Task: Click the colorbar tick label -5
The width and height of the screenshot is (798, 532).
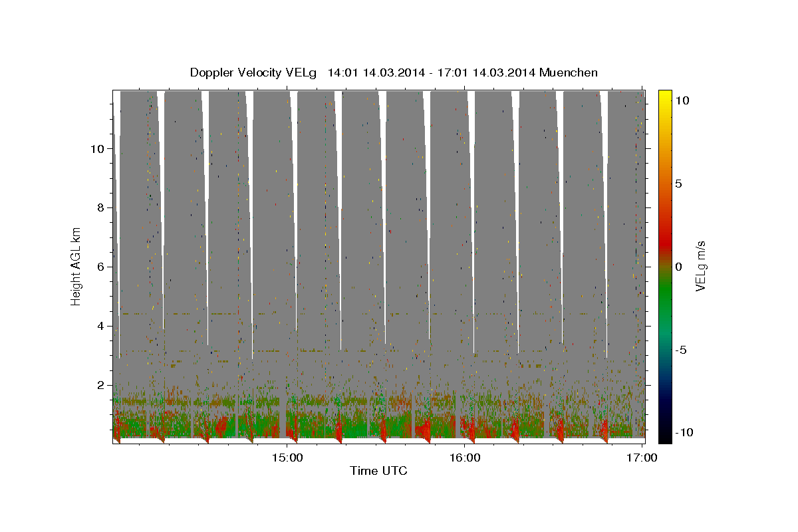Action: (682, 350)
